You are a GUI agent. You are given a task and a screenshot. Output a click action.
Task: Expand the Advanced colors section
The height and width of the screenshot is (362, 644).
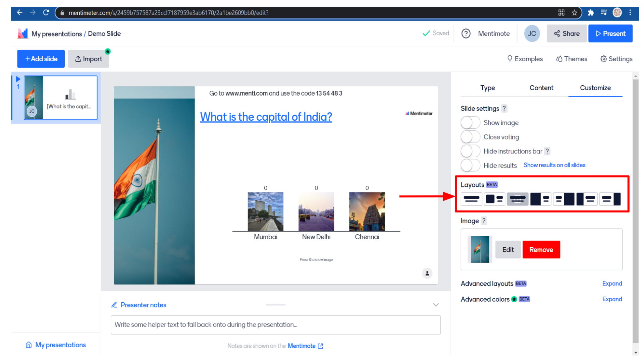pyautogui.click(x=612, y=299)
